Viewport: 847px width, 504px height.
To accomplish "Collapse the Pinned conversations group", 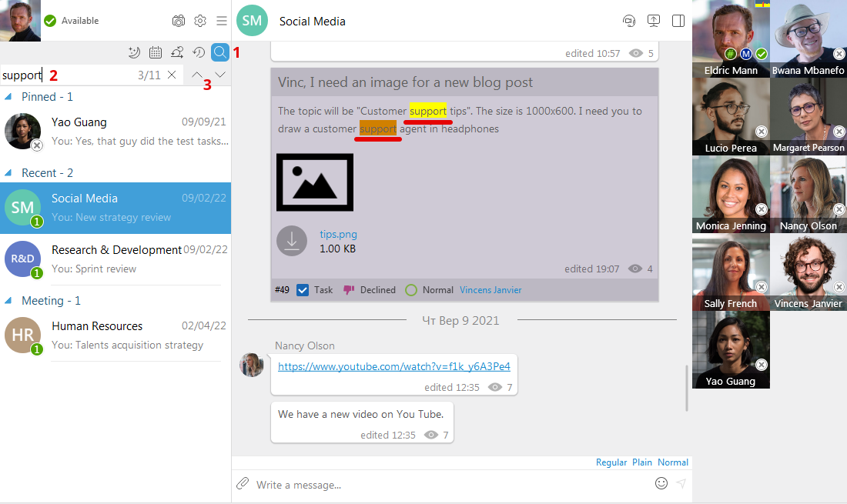I will coord(9,97).
